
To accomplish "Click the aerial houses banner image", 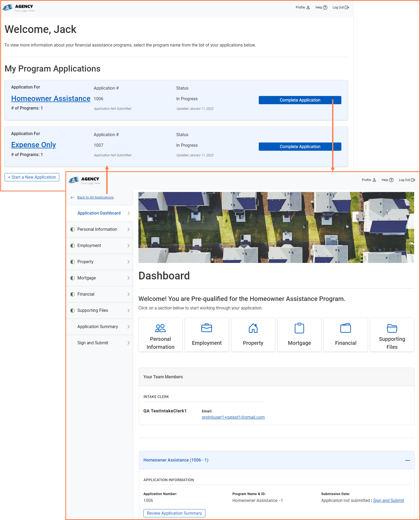I will [x=276, y=227].
